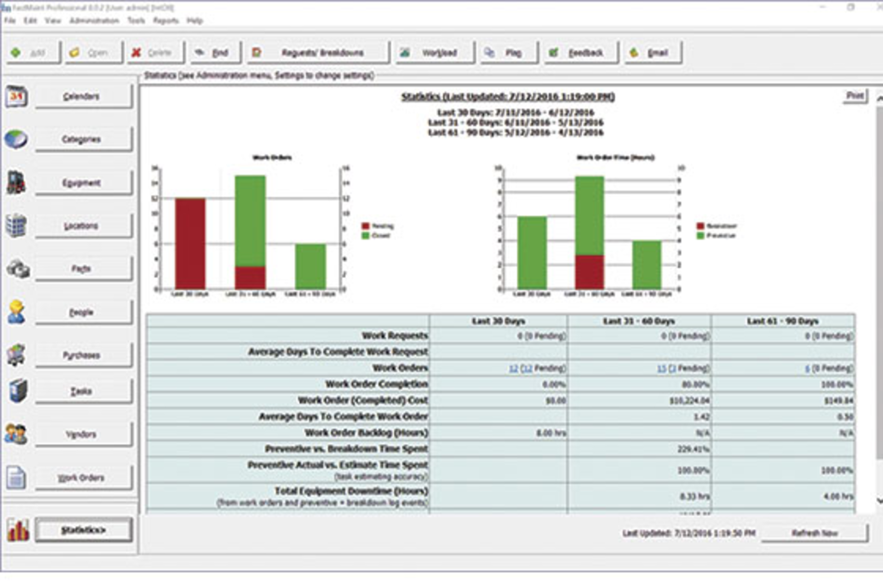
Task: Open the Requests/Breakdowns toolbar button
Action: [318, 53]
